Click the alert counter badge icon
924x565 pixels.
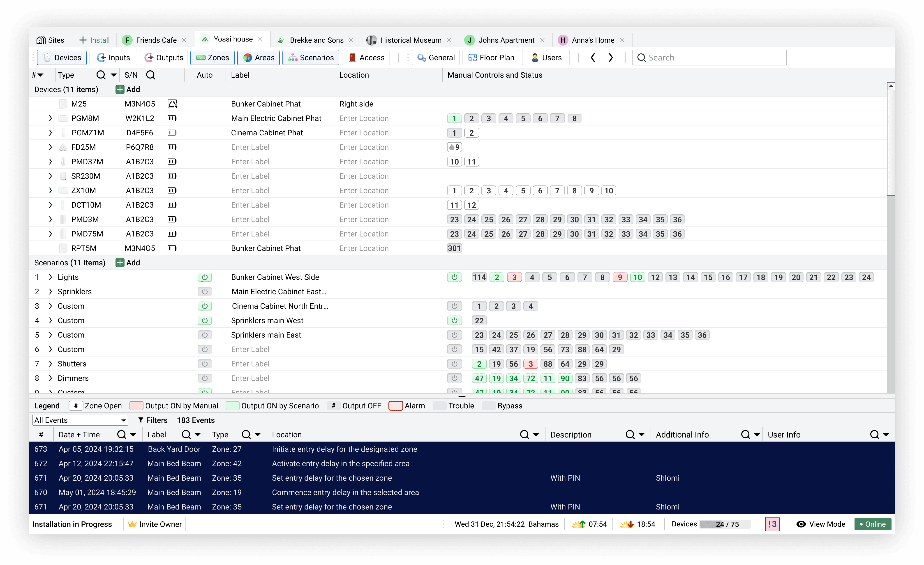[x=772, y=524]
